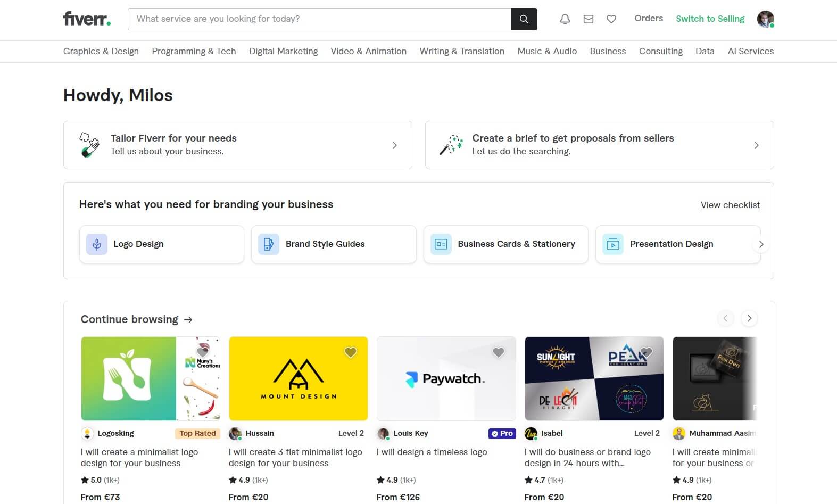The height and width of the screenshot is (504, 837).
Task: Click the Brand Style Guides icon
Action: pyautogui.click(x=269, y=244)
